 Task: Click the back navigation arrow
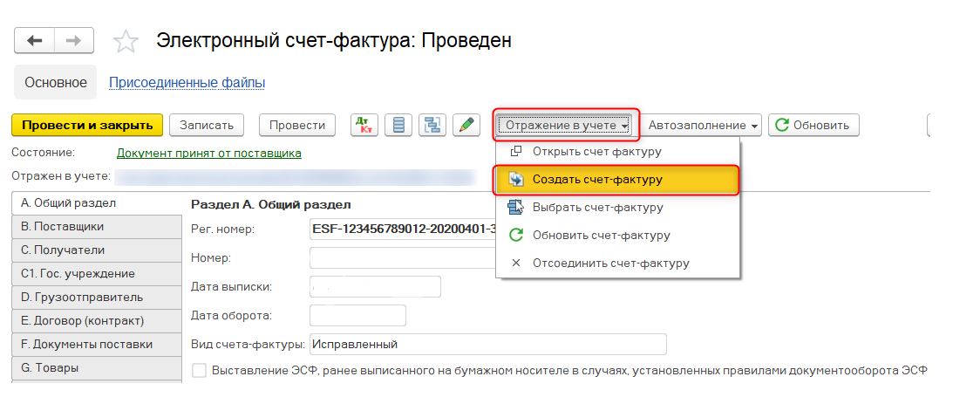coord(35,40)
